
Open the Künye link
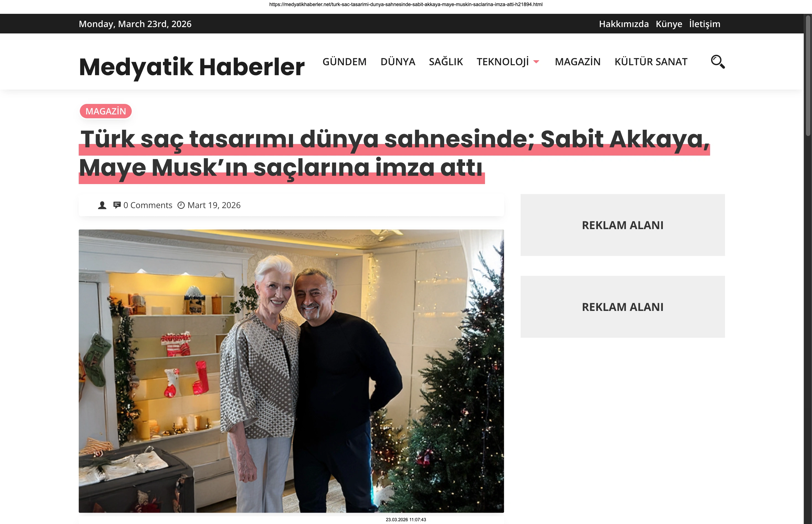(669, 24)
